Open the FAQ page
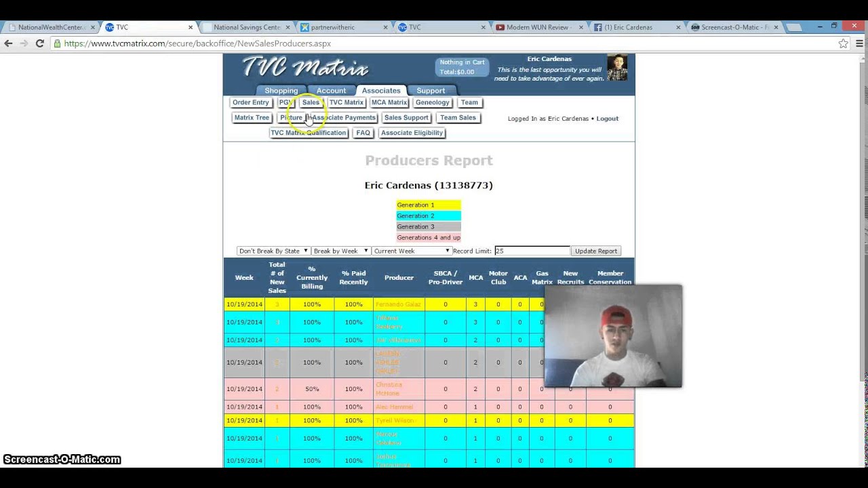Viewport: 868px width, 488px height. (363, 133)
